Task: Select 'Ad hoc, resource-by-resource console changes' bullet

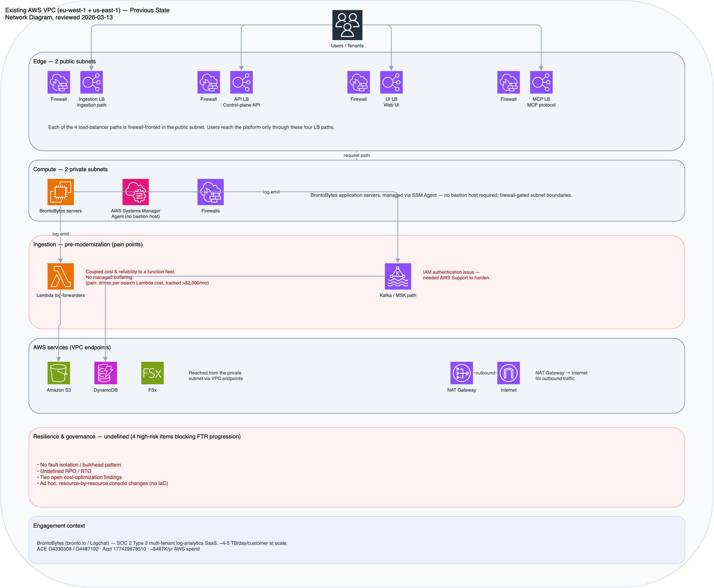Action: [103, 484]
